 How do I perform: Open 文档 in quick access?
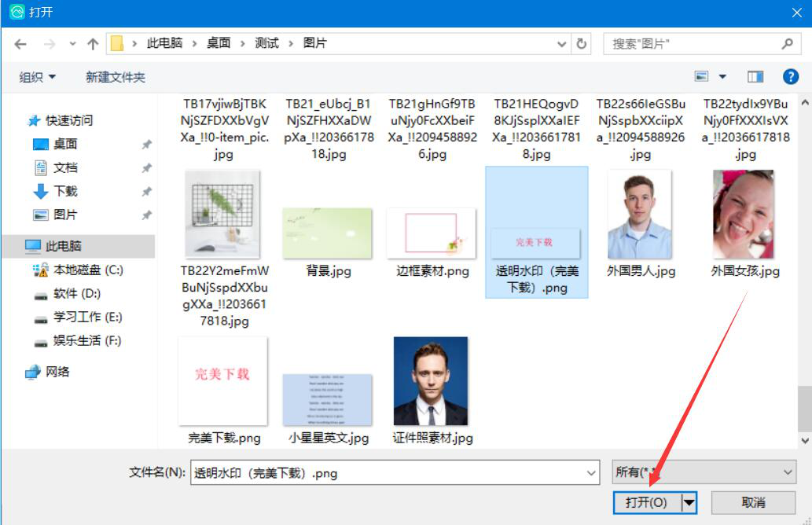coord(64,167)
